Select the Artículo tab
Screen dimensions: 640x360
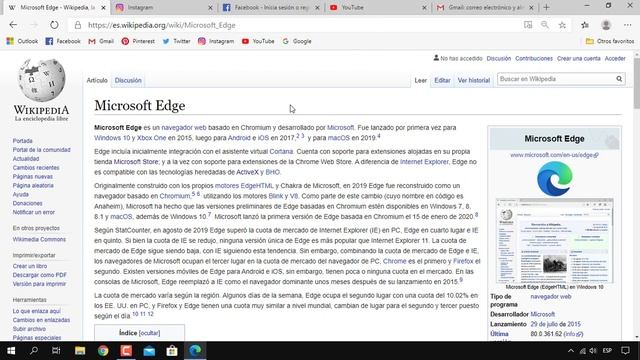(x=97, y=80)
